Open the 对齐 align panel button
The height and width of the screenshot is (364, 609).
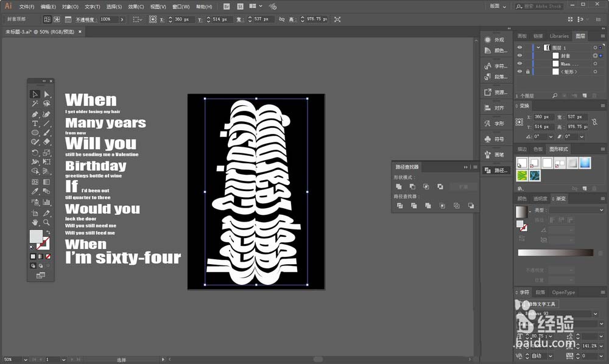click(x=496, y=108)
